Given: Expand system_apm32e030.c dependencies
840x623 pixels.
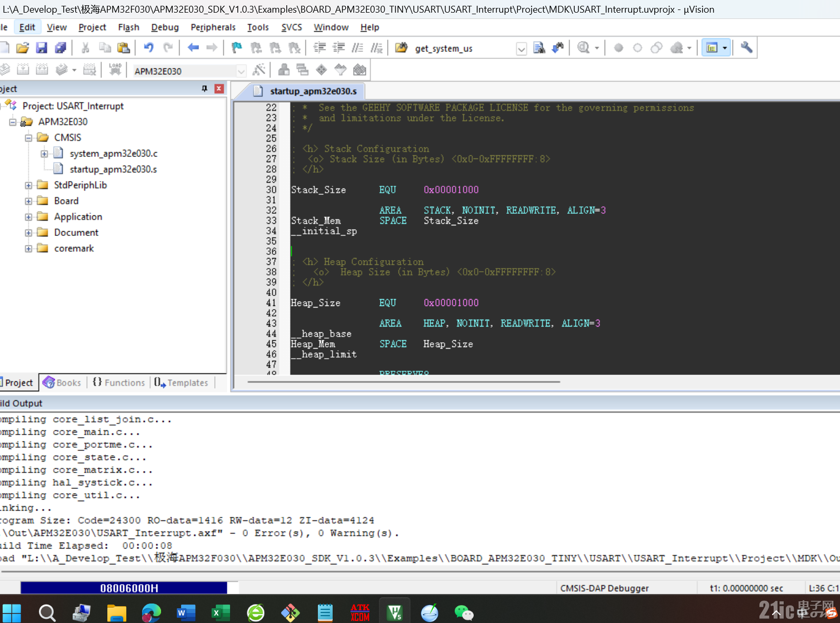Looking at the screenshot, I should click(x=44, y=153).
